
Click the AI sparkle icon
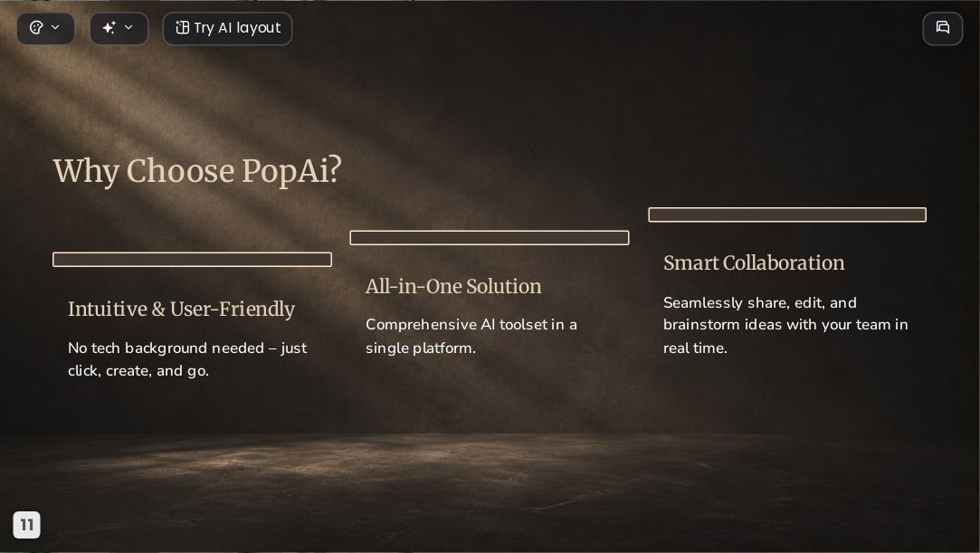[x=109, y=27]
